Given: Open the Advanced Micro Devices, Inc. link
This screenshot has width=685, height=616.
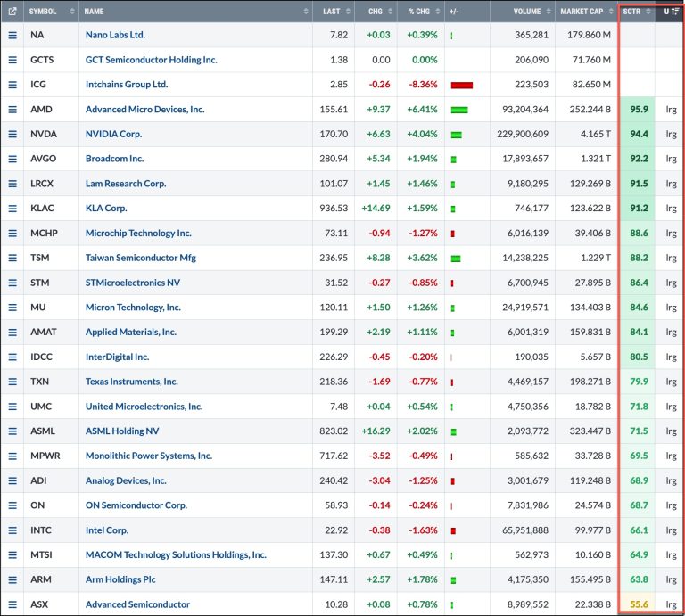Looking at the screenshot, I should (x=144, y=110).
